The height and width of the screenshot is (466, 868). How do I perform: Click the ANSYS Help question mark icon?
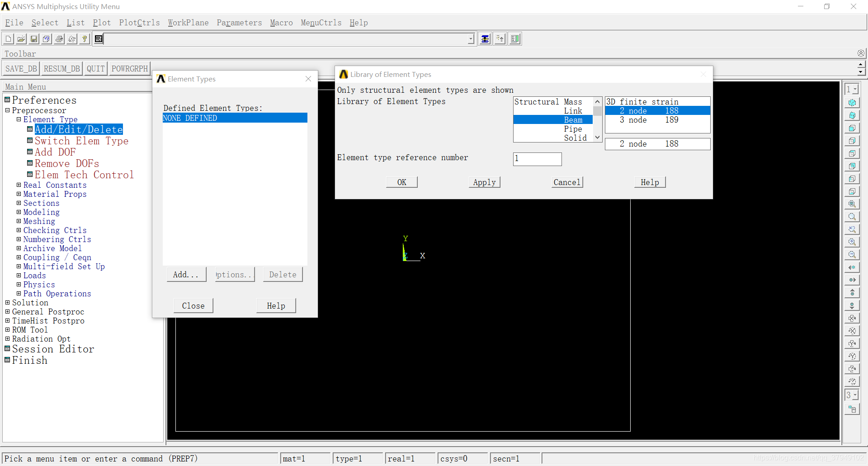pos(85,39)
